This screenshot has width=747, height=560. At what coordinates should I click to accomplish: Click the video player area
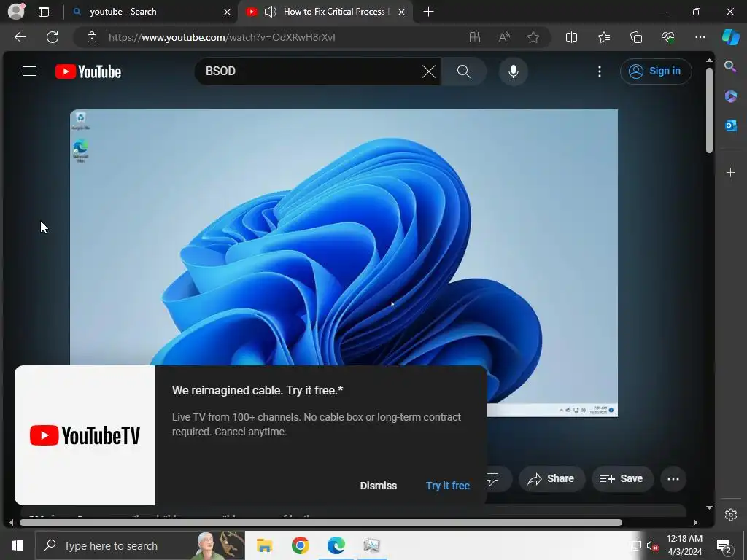click(344, 262)
